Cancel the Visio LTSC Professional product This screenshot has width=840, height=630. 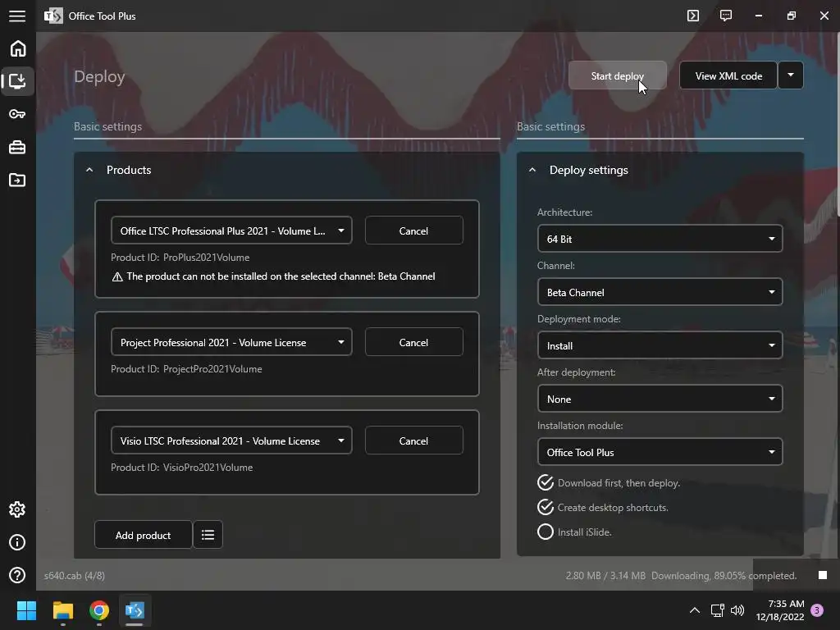point(413,441)
